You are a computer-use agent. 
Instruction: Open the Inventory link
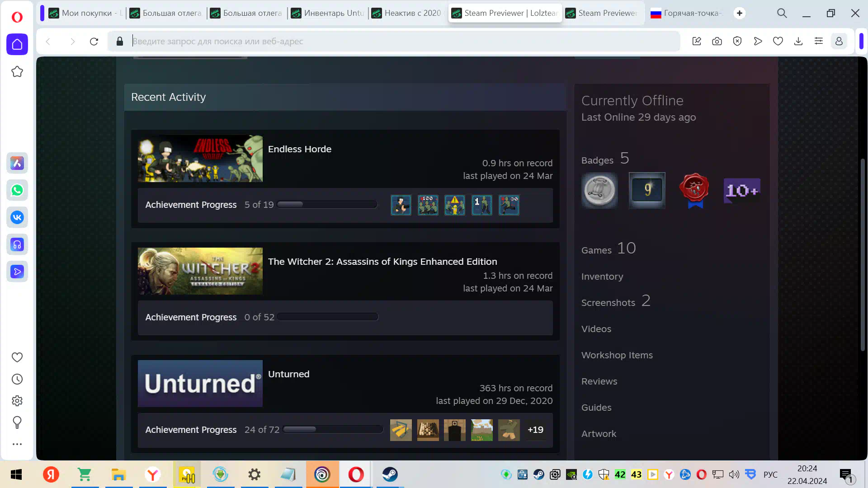[x=602, y=277]
